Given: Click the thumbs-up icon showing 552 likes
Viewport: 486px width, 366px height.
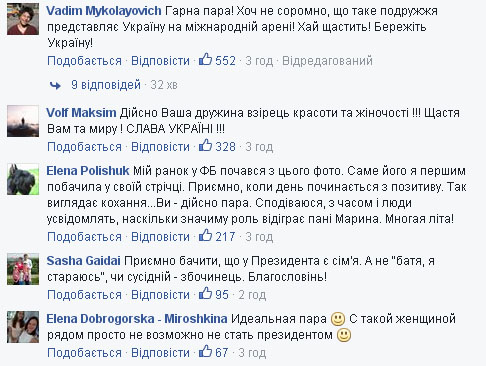Looking at the screenshot, I should tap(205, 60).
